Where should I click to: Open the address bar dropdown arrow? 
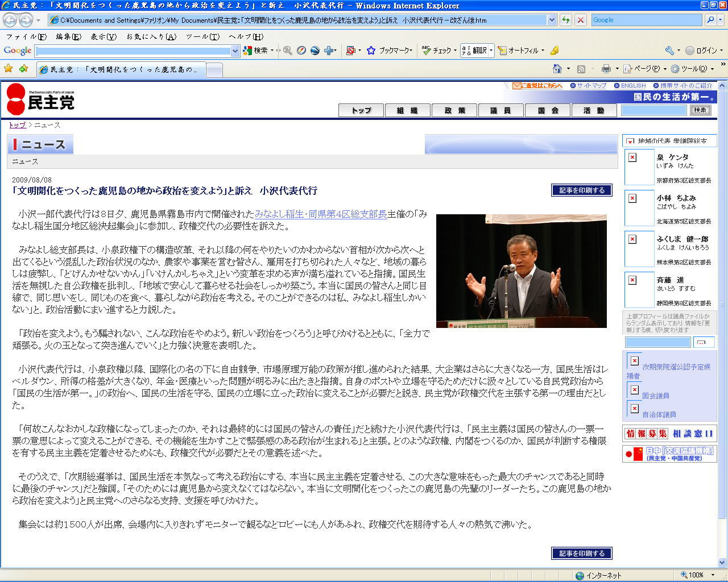click(x=552, y=20)
